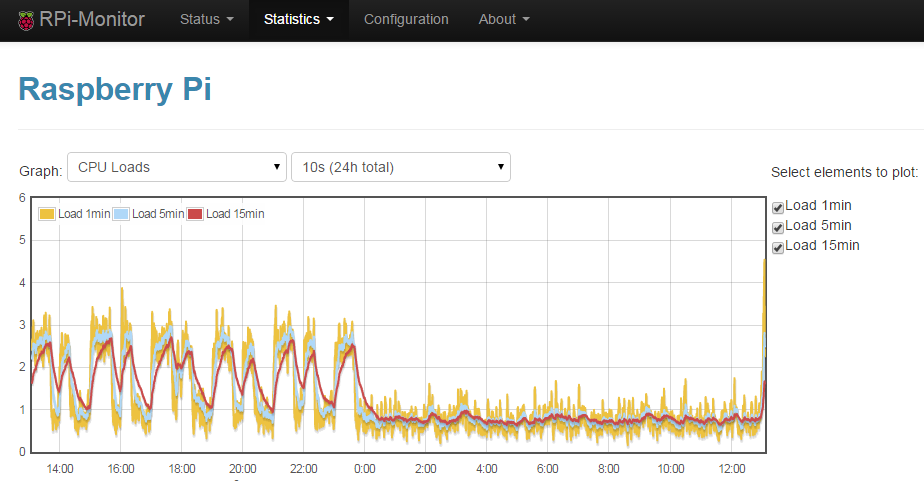Uncheck the Load 15min checkbox
Viewport: 924px width, 481px height.
point(778,247)
